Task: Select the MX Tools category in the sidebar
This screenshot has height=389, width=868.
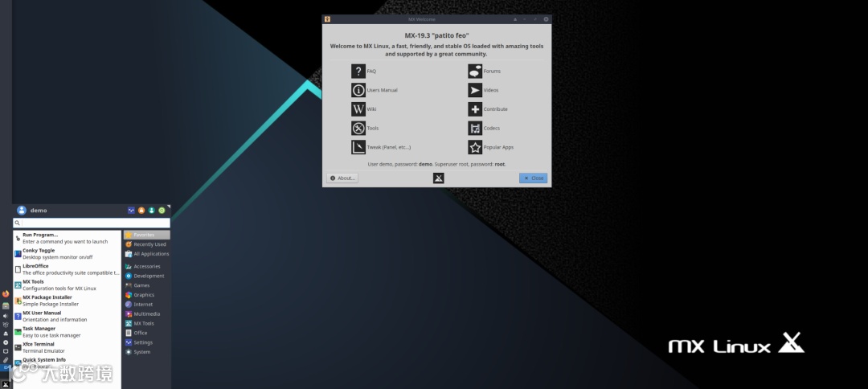Action: (x=147, y=323)
